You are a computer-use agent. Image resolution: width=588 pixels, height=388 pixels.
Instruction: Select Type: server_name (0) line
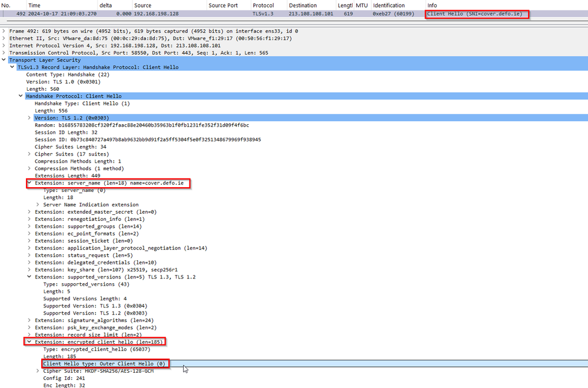click(x=74, y=190)
